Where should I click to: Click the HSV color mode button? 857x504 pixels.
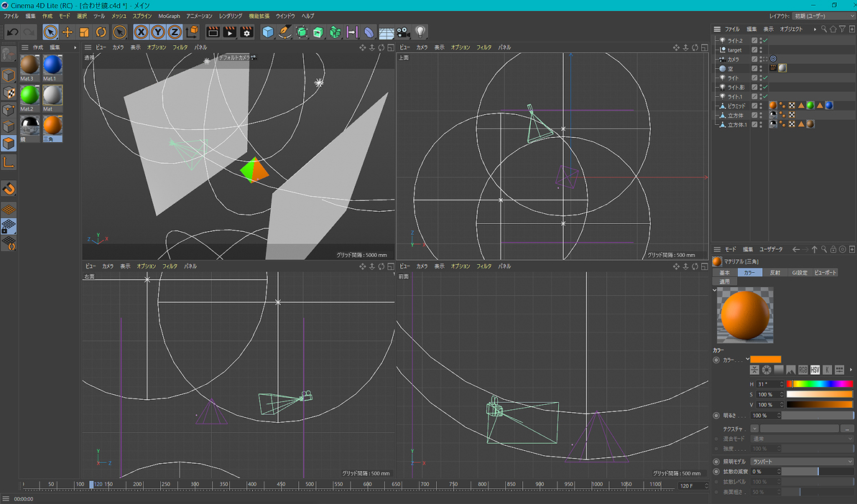[x=815, y=370]
